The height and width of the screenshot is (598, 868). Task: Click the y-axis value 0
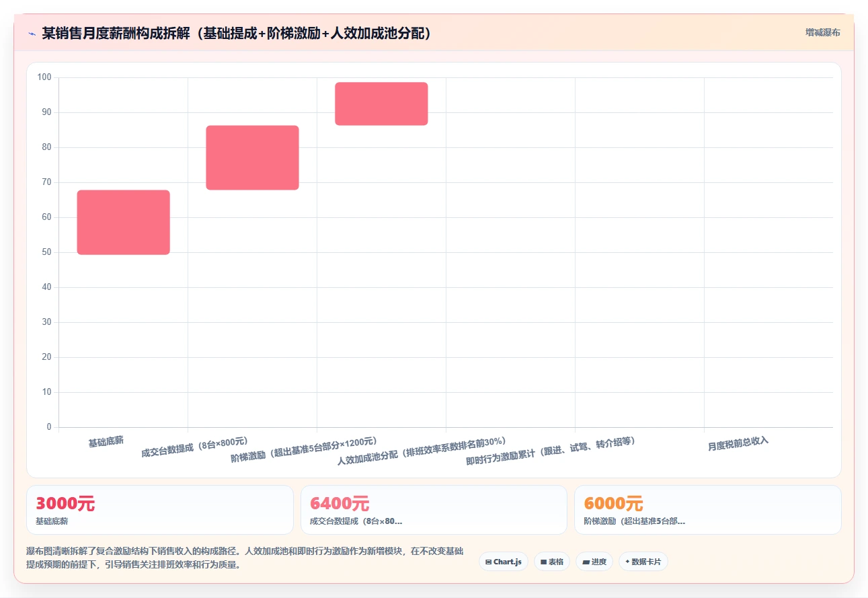[49, 427]
